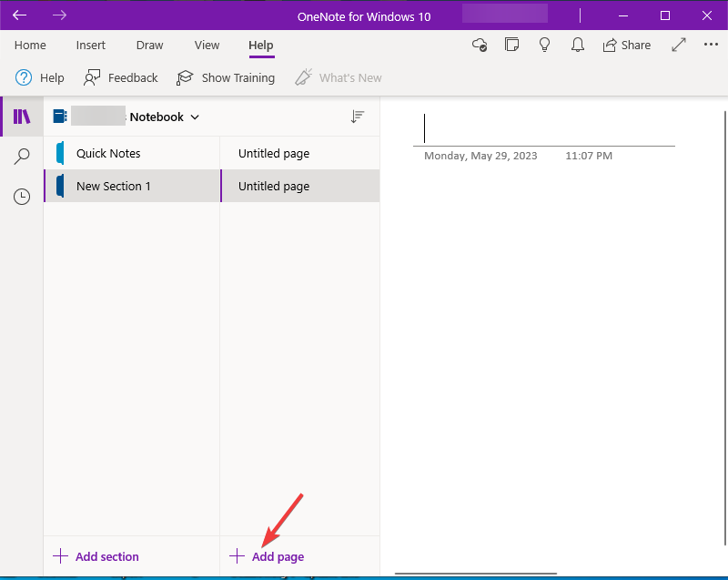
Task: Click the sort pages icon
Action: point(357,117)
